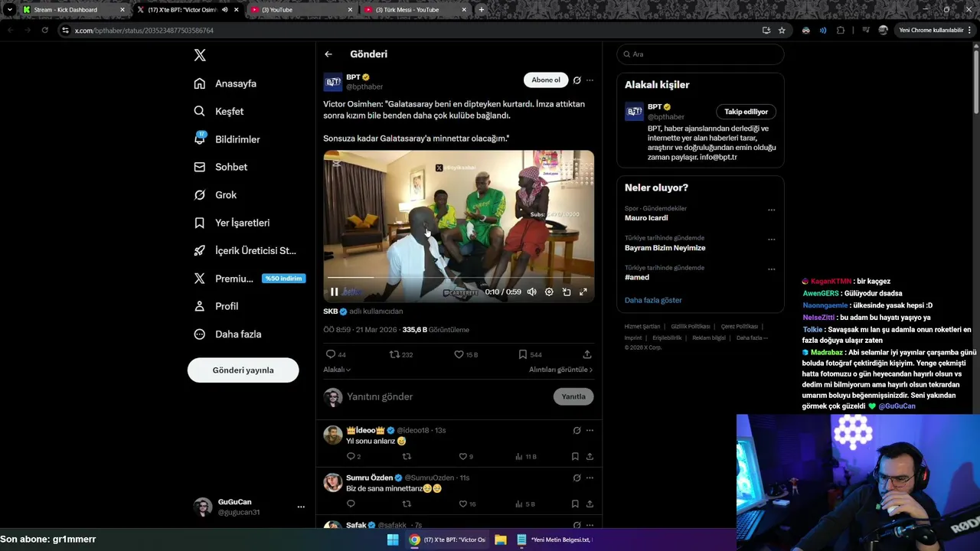The width and height of the screenshot is (980, 551).
Task: Open video settings gear
Action: coord(549,292)
